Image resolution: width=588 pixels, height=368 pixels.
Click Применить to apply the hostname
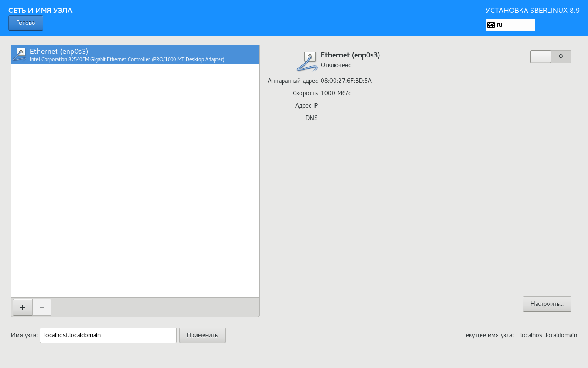pos(202,335)
